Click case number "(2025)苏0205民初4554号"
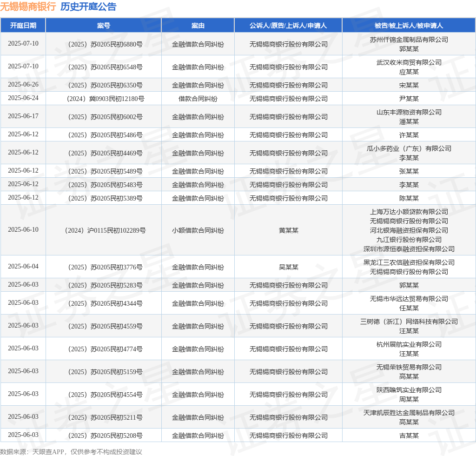This screenshot has height=456, width=476. tap(104, 395)
